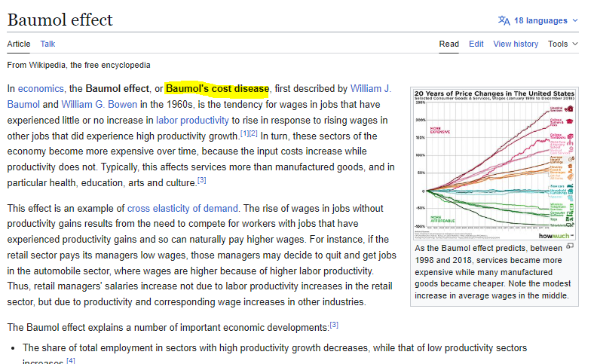
Task: Enlarge the chart image via its enlarge icon
Action: [x=570, y=246]
